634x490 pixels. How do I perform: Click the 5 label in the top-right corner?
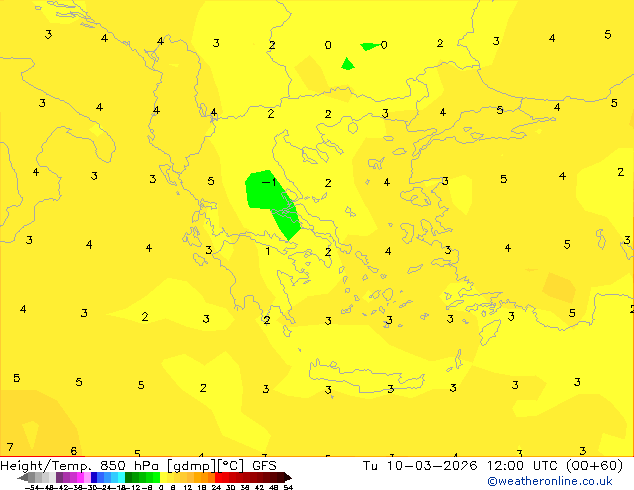[607, 35]
